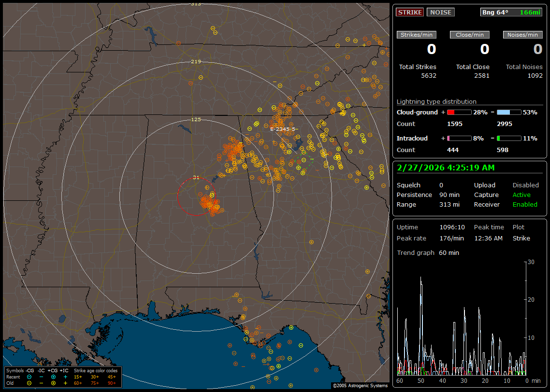Toggle the Receiver Enabled status
This screenshot has width=550, height=392.
[x=525, y=204]
